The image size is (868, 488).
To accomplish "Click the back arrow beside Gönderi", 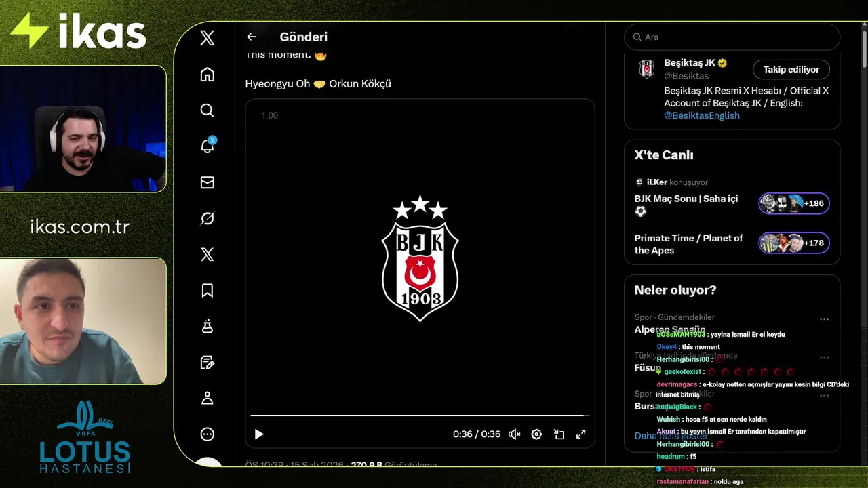I will pos(252,37).
